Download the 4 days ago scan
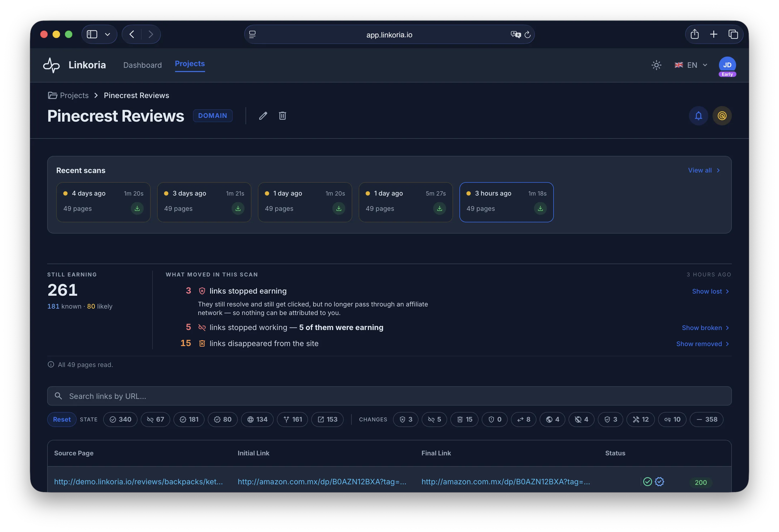 tap(137, 208)
